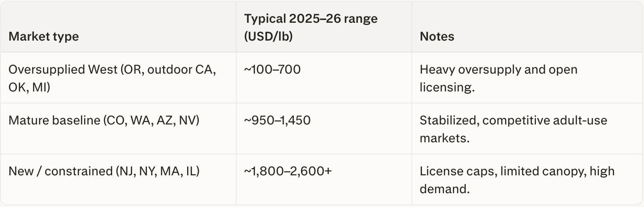Image resolution: width=644 pixels, height=207 pixels.
Task: Click the 'Oversupplied West (OR, outdoor CA,' text
Action: click(112, 70)
